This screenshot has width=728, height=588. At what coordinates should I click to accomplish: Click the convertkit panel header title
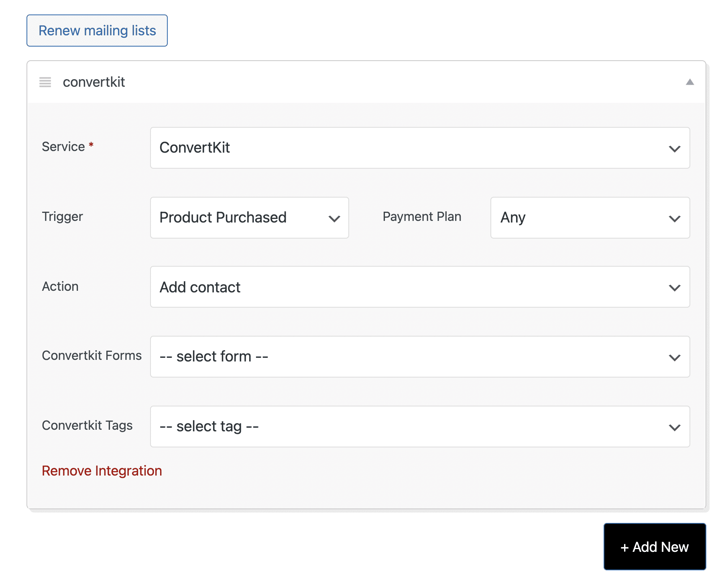(x=94, y=82)
